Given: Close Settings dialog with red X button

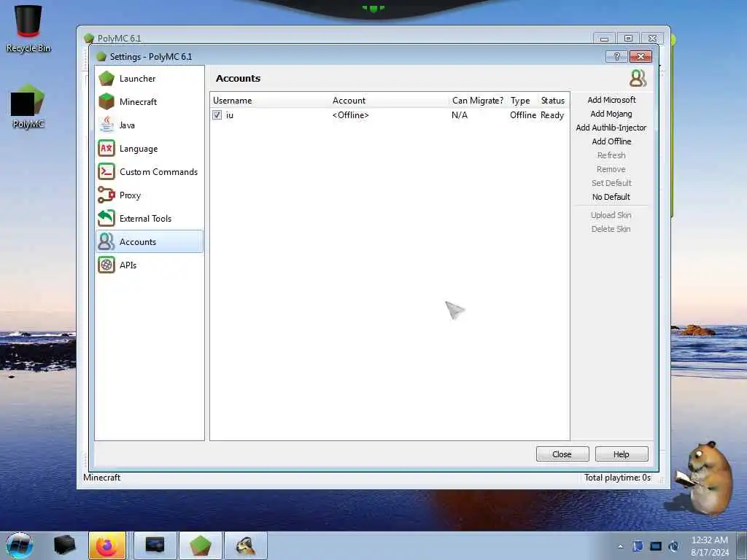Looking at the screenshot, I should 640,57.
